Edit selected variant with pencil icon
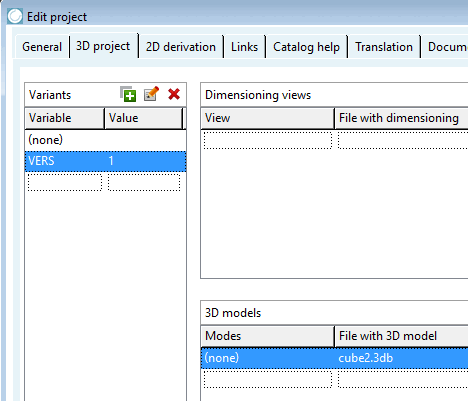This screenshot has height=401, width=468. coord(151,94)
